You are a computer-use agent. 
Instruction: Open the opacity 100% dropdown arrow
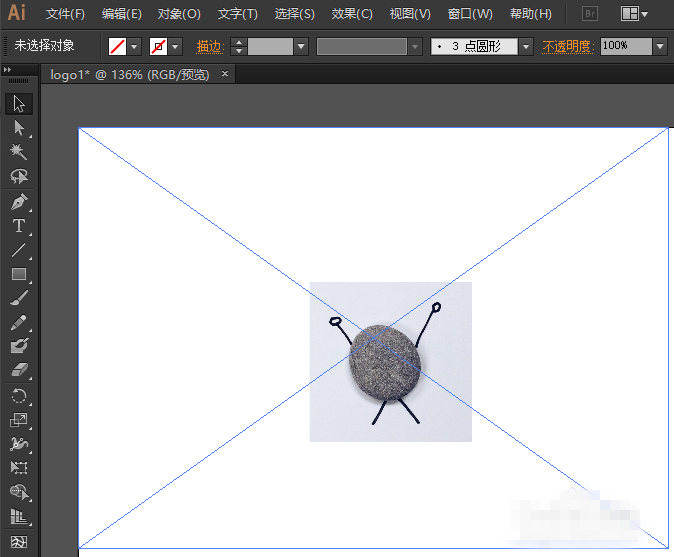[660, 46]
